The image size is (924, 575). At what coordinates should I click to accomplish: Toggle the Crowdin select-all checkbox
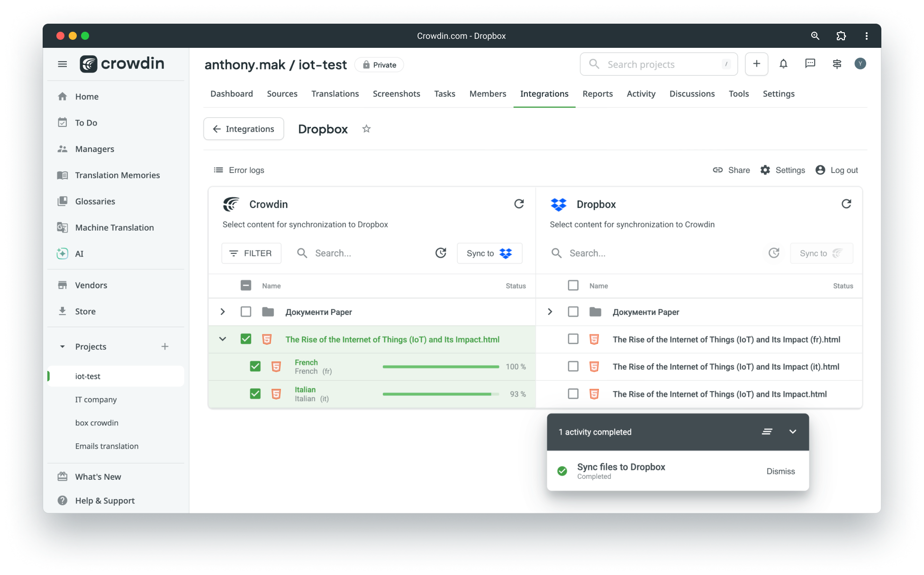click(x=246, y=285)
